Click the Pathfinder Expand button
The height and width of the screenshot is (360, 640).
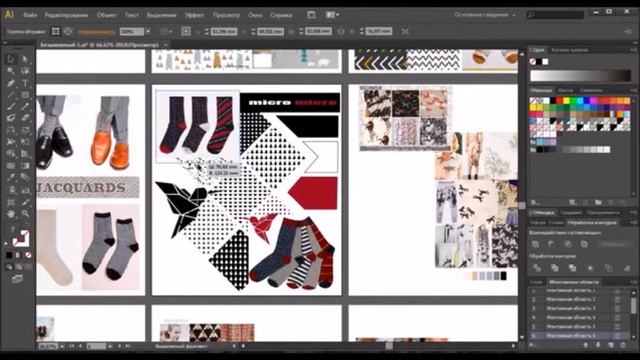(613, 244)
